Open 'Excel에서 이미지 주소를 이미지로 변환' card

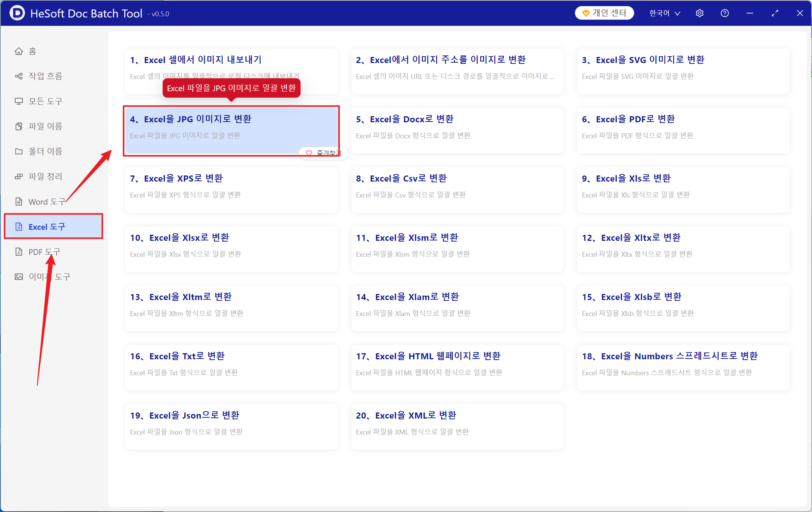coord(457,71)
